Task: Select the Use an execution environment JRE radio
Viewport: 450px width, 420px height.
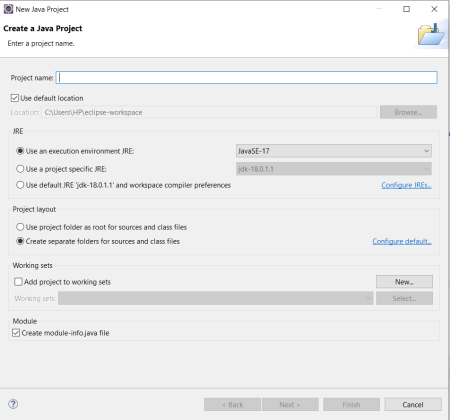Action: pyautogui.click(x=20, y=151)
